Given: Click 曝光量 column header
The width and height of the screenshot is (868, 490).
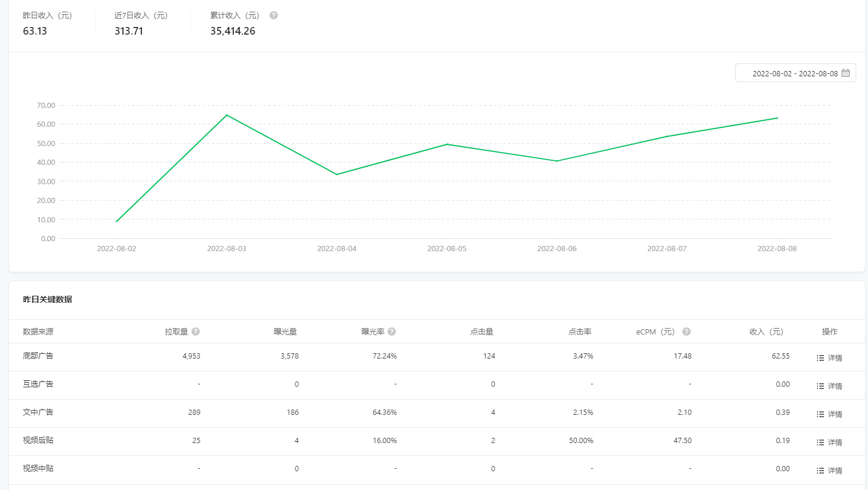Looking at the screenshot, I should (x=285, y=332).
